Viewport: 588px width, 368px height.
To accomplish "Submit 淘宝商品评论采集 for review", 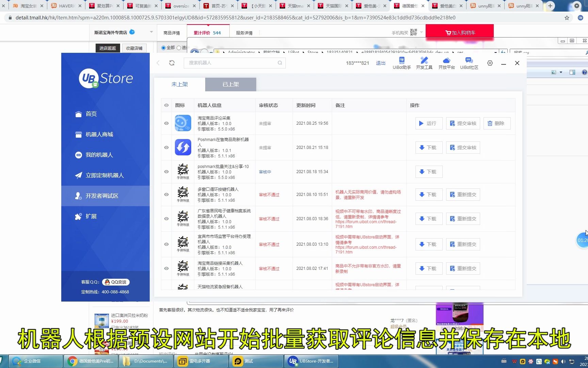I will pyautogui.click(x=463, y=123).
